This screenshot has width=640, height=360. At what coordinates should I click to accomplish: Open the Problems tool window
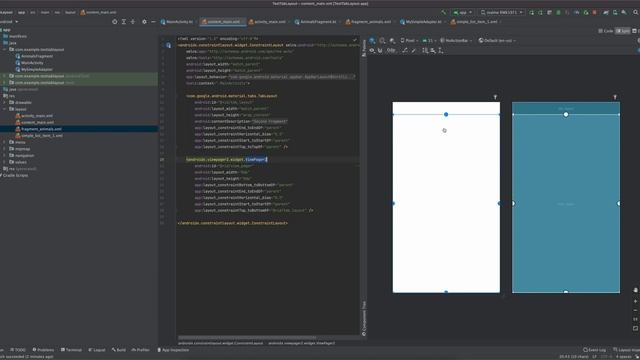(43, 350)
